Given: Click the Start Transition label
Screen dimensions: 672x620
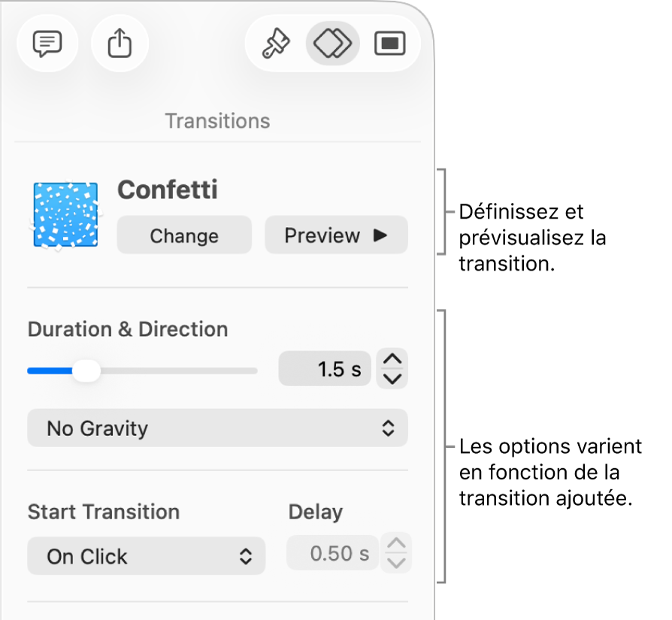Looking at the screenshot, I should coord(104,513).
